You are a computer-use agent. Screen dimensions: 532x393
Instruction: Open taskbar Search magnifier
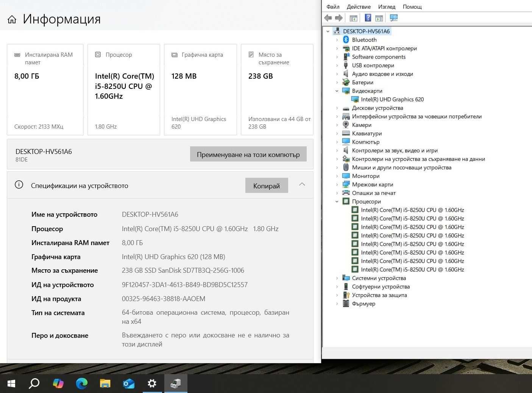34,384
